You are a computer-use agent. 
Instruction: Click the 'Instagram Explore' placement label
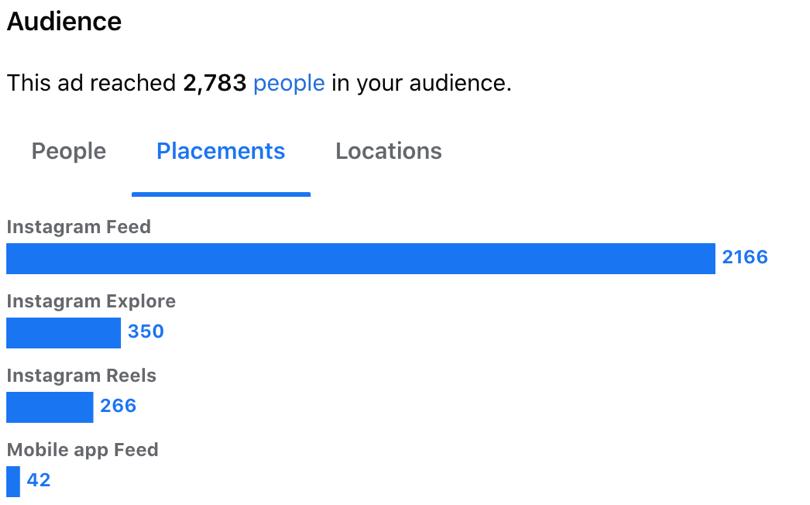(91, 301)
